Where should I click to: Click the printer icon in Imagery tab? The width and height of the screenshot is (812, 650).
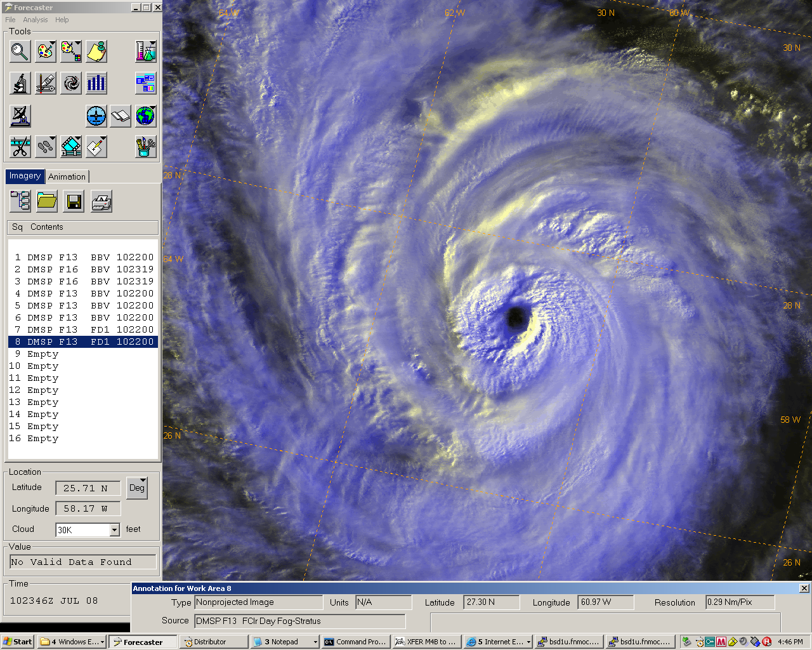tap(101, 202)
